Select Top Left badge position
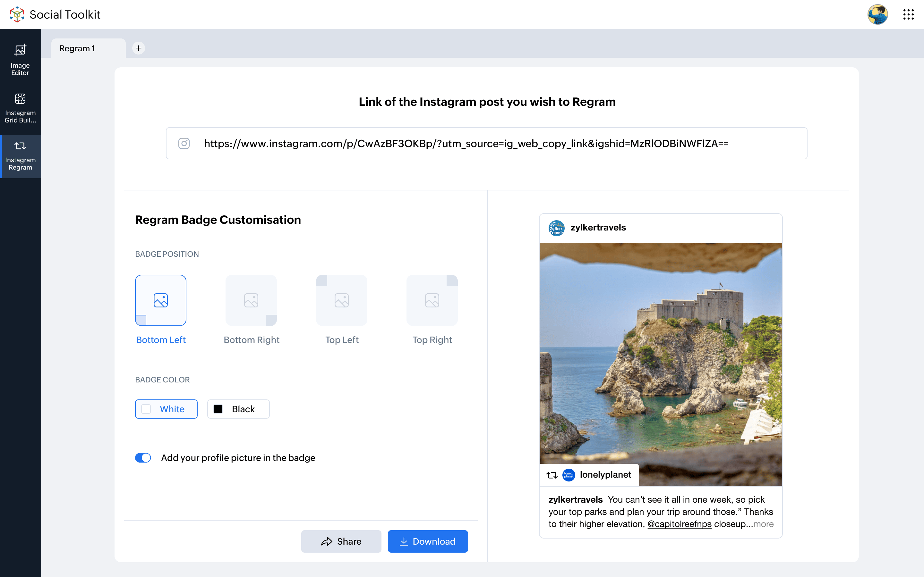924x577 pixels. 341,301
